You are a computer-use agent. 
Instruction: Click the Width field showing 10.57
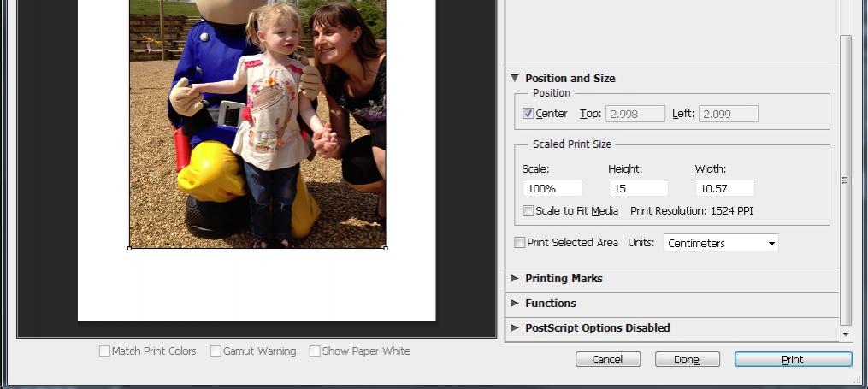pyautogui.click(x=725, y=188)
